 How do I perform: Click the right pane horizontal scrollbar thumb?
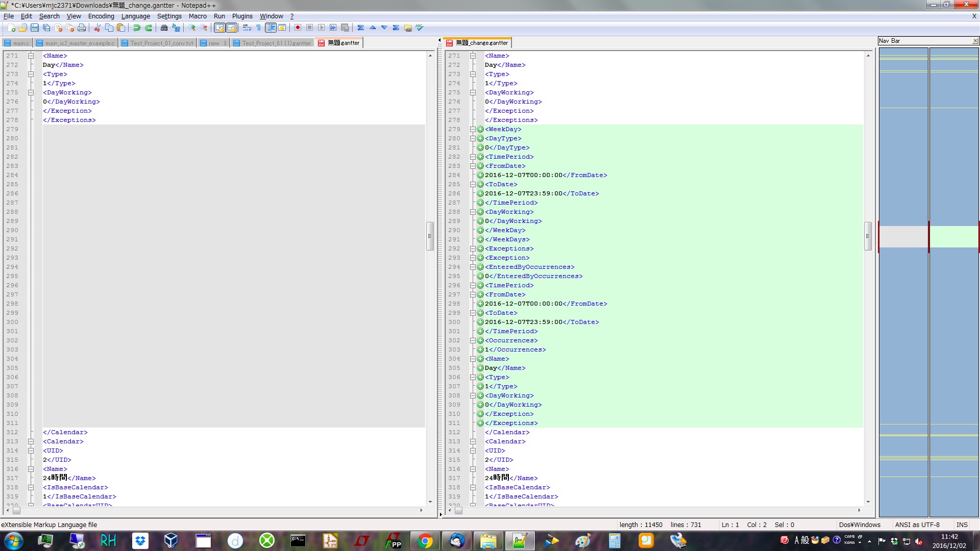tap(458, 510)
